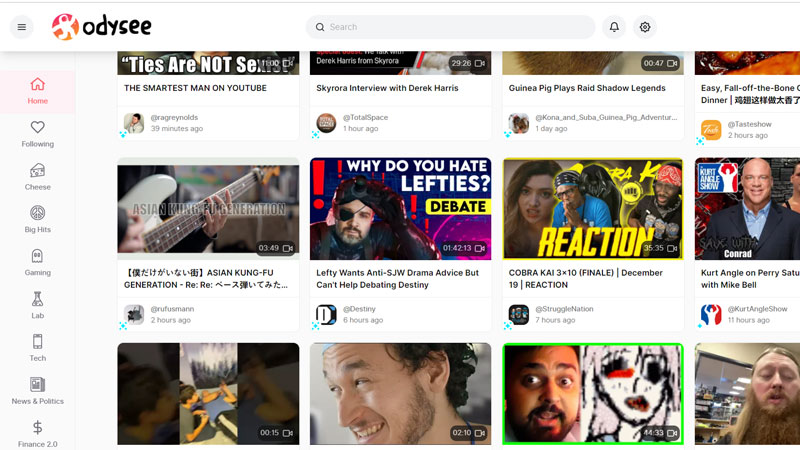Play the 02:10 smiling man thumbnail
Screen dimensions: 800x450
point(401,394)
